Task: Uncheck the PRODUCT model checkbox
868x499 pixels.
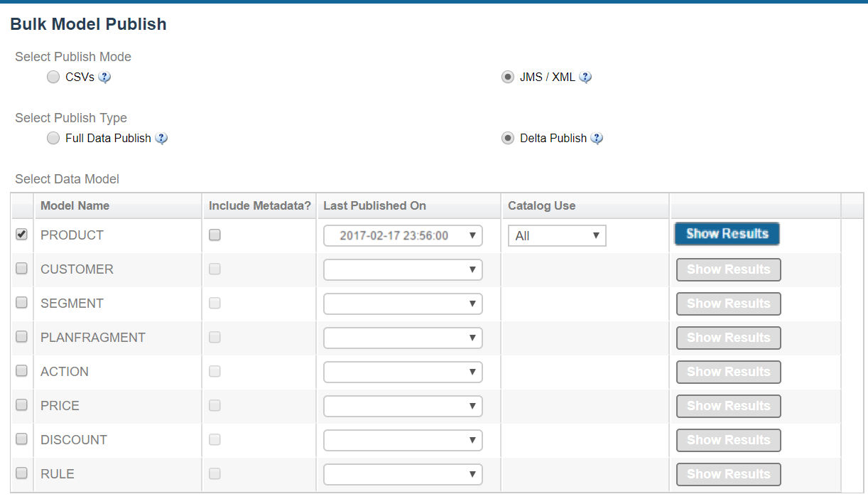Action: click(22, 235)
